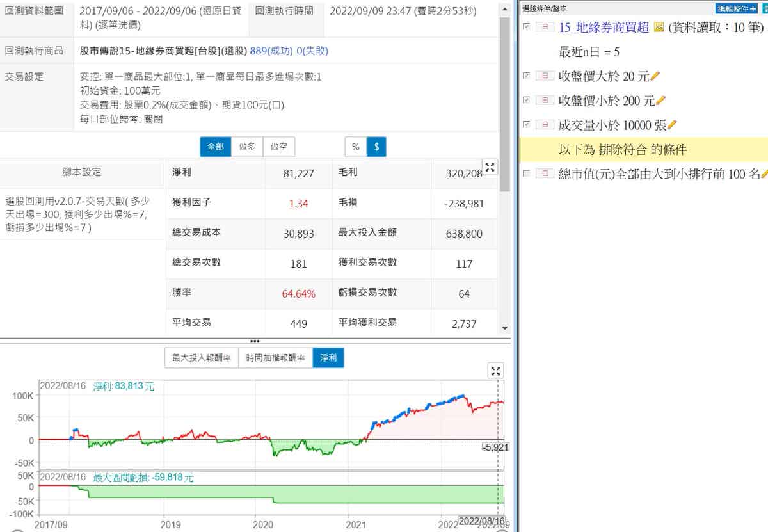Open the yellow script icon after 15_地緣券商買超

659,28
